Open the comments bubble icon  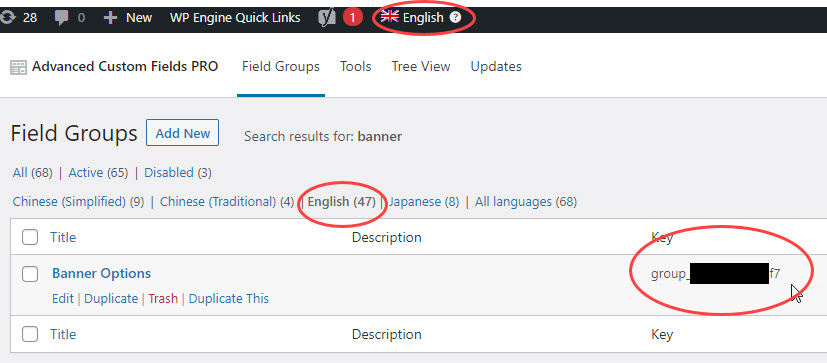click(x=62, y=18)
